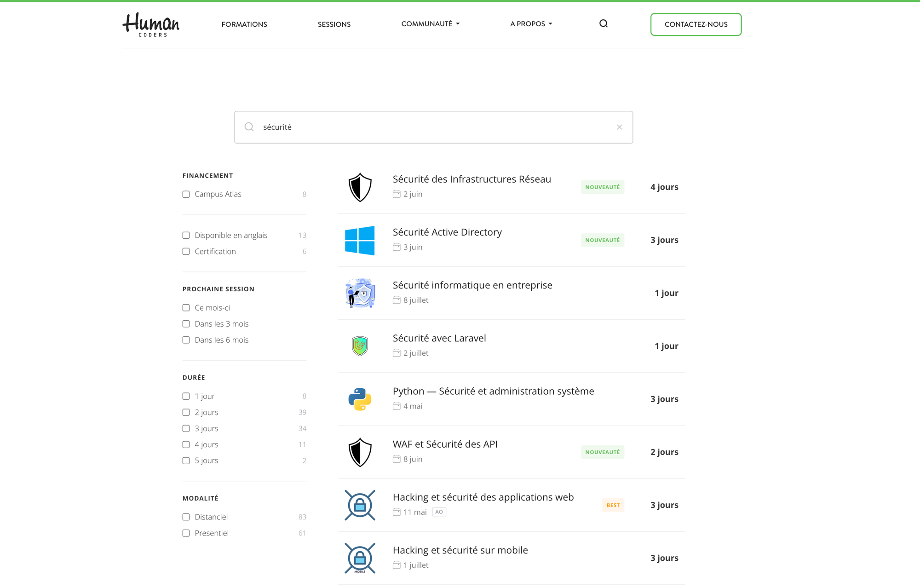Click the enterprise security illustration icon

coord(360,293)
